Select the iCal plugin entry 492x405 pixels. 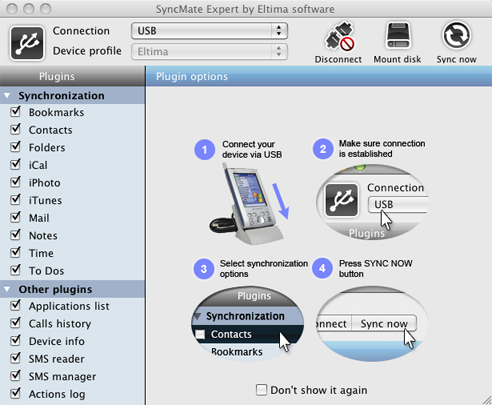(x=38, y=166)
